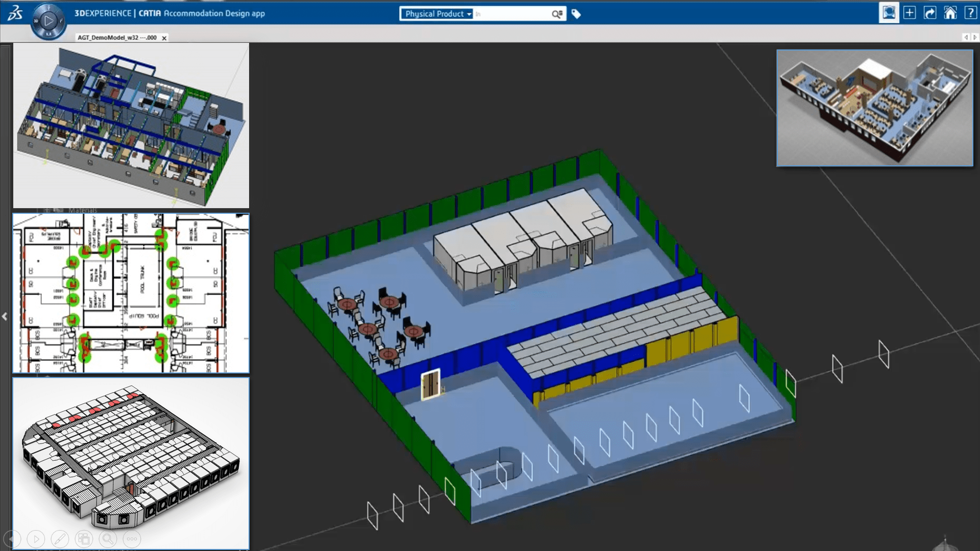Click the Physical Product search input field
The height and width of the screenshot is (551, 980).
(x=512, y=13)
